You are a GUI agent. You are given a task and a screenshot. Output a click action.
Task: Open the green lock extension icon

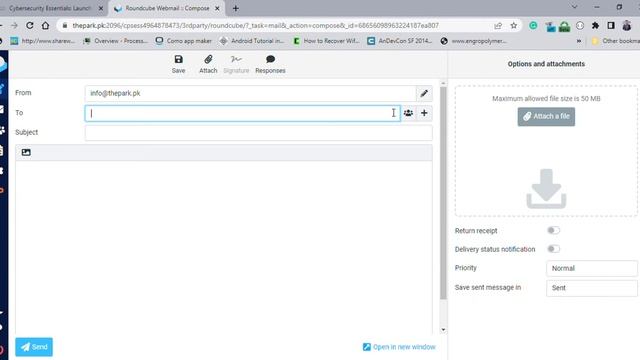[x=564, y=27]
